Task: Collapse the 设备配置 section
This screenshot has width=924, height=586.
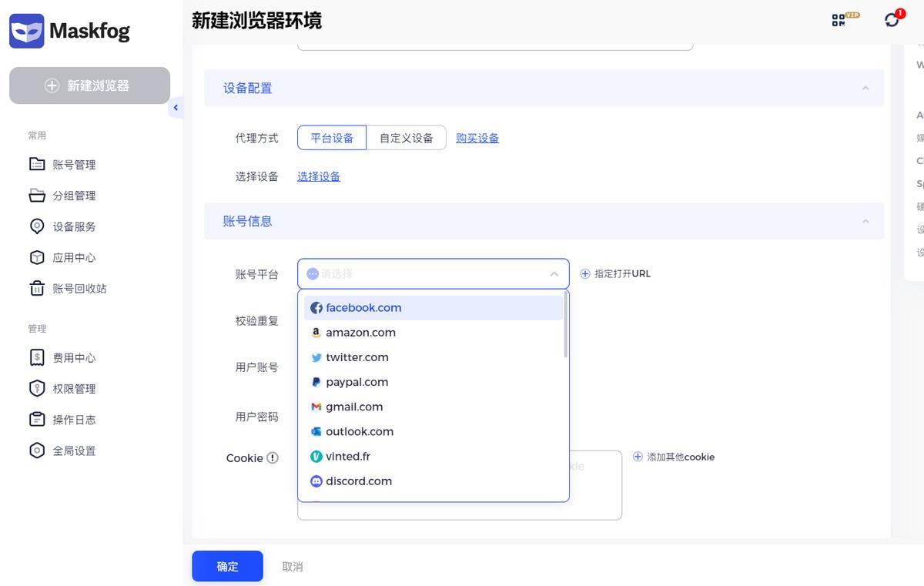Action: [865, 89]
